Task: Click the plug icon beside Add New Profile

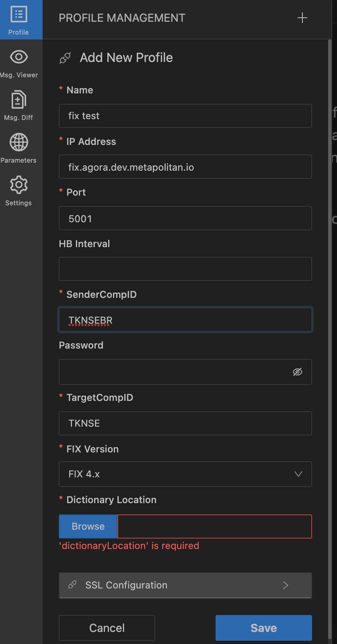Action: tap(65, 58)
